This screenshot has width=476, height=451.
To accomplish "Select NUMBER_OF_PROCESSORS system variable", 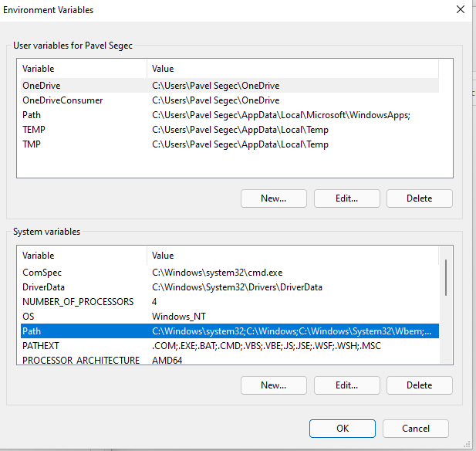I will [230, 301].
